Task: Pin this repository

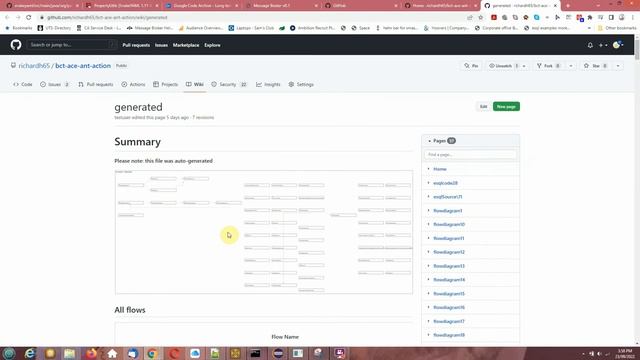Action: coord(471,66)
